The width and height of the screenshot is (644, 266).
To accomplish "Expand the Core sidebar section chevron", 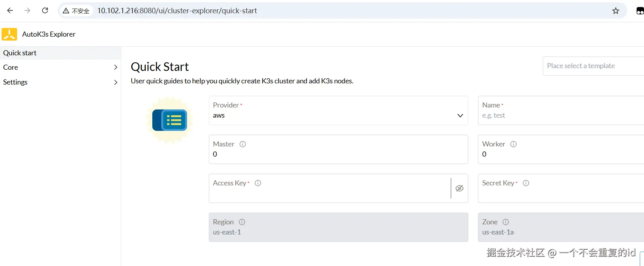I will click(x=115, y=67).
